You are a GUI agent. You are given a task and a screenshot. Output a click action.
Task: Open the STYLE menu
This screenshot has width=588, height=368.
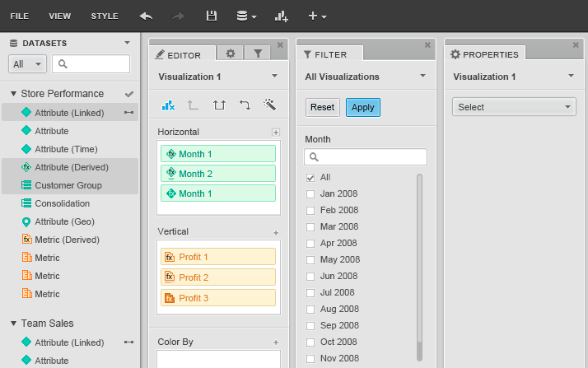104,16
